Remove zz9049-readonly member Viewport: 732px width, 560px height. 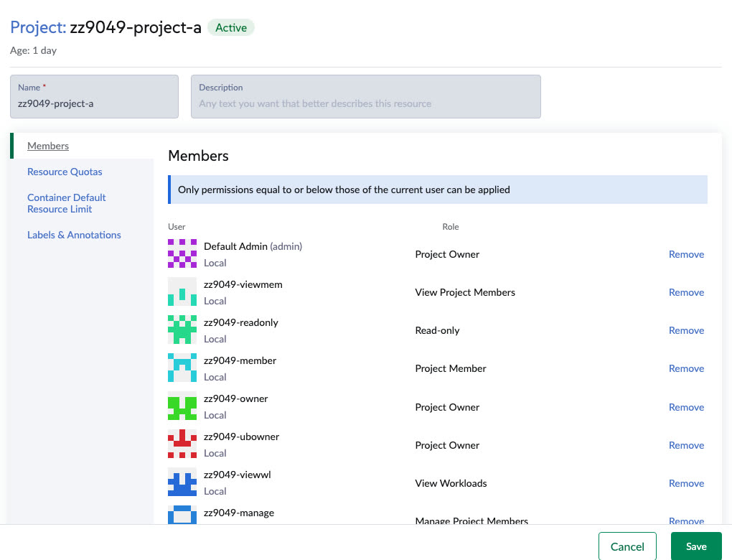pos(686,330)
